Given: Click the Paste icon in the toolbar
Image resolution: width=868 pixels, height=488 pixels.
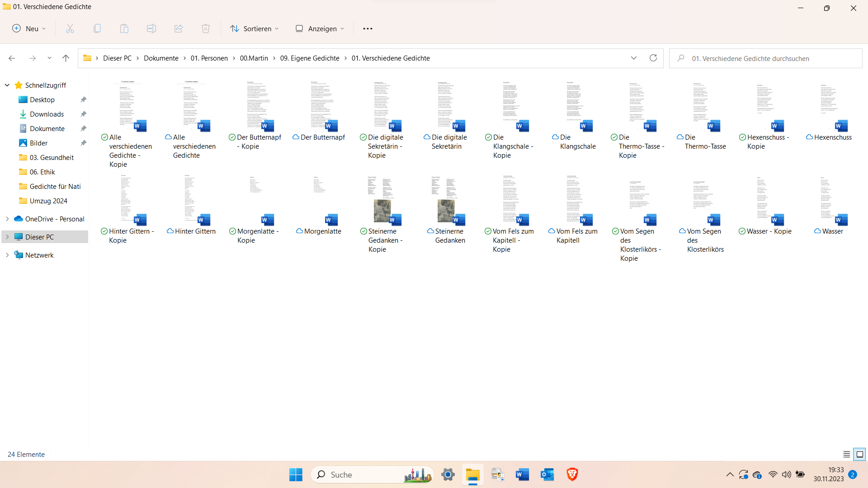Looking at the screenshot, I should 124,28.
